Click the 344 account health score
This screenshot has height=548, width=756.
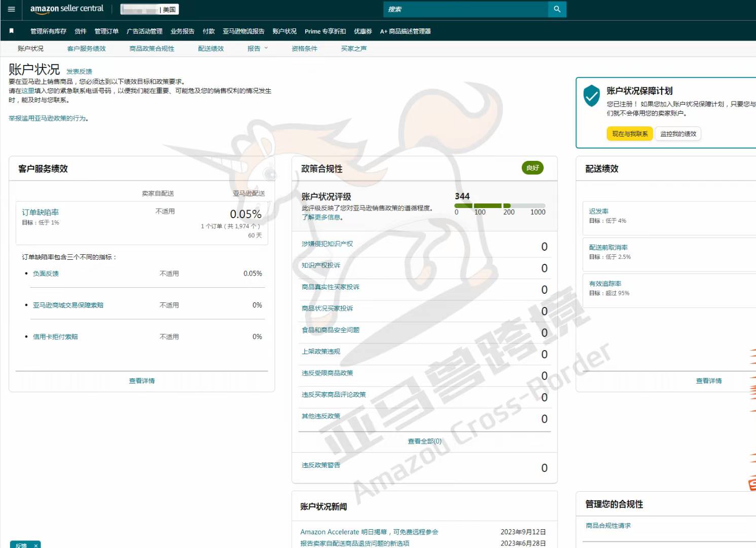pyautogui.click(x=462, y=196)
